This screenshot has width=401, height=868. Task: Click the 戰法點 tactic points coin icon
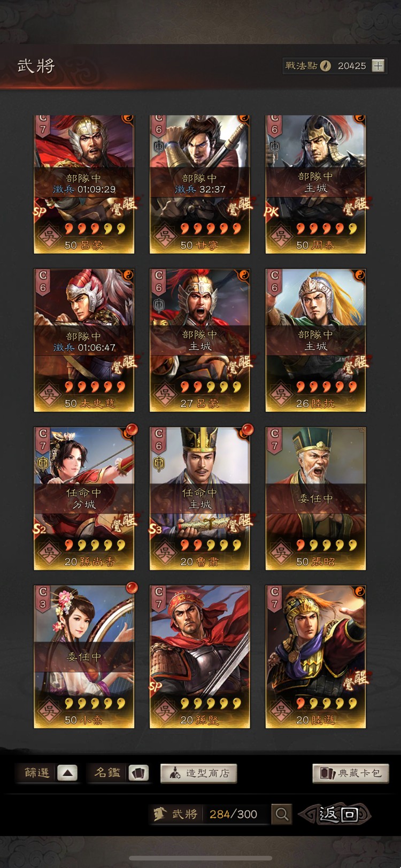tap(326, 66)
